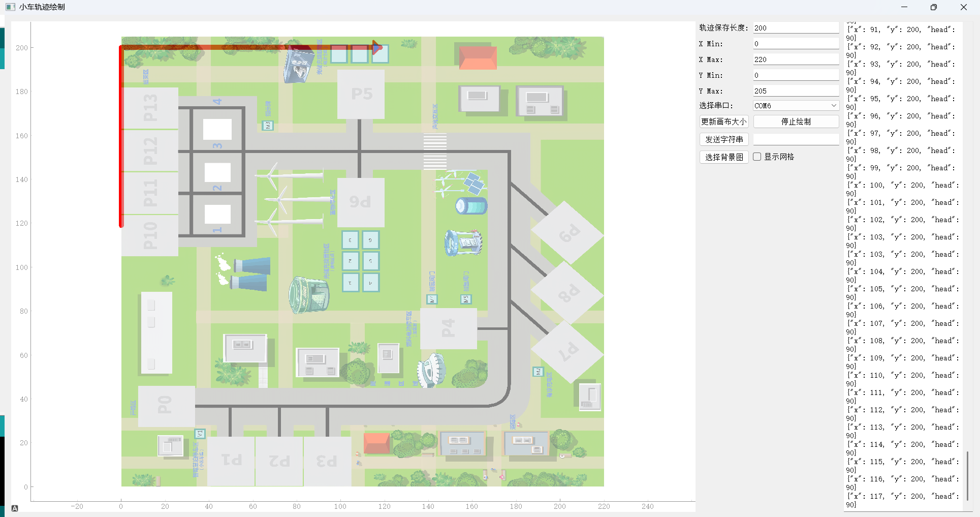Viewport: 980px width, 517px height.
Task: Click the P12 parking spot on map
Action: point(150,150)
